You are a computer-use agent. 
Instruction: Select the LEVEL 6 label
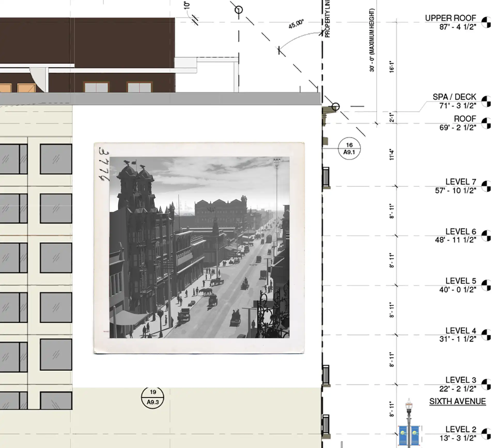(x=461, y=231)
